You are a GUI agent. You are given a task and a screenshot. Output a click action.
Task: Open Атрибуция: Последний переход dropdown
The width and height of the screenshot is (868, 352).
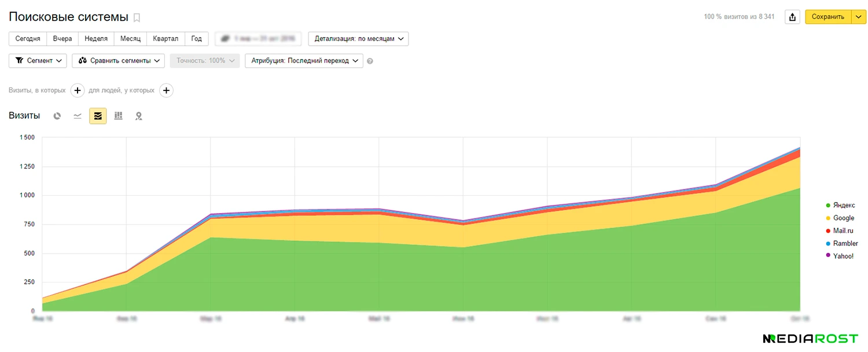pos(304,61)
